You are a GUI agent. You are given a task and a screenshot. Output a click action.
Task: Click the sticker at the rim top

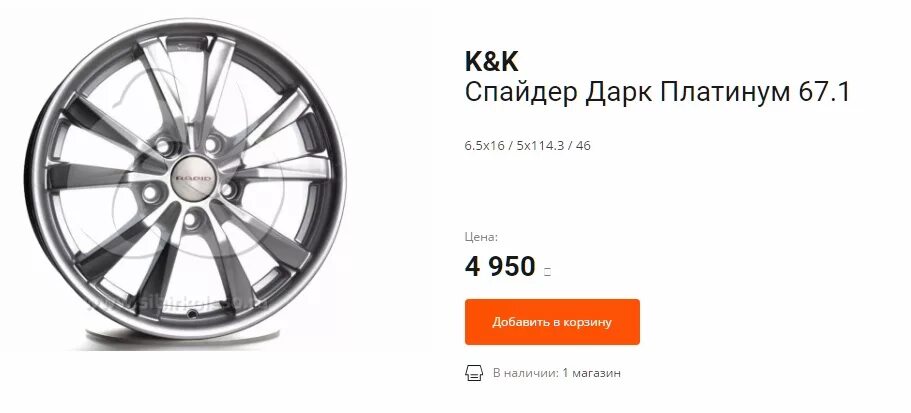pyautogui.click(x=187, y=43)
